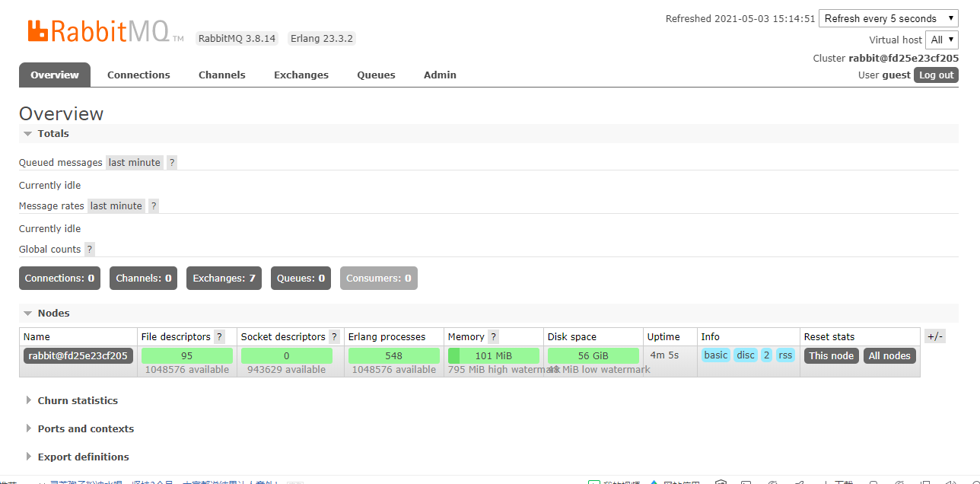Click the rss info tag
The height and width of the screenshot is (484, 980).
785,355
